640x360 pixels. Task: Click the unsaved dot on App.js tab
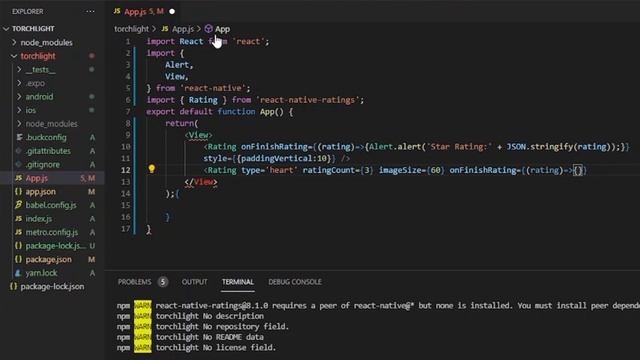click(172, 11)
